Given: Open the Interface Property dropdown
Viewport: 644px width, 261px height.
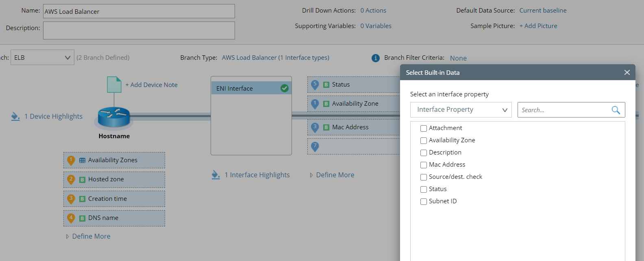Looking at the screenshot, I should point(461,110).
